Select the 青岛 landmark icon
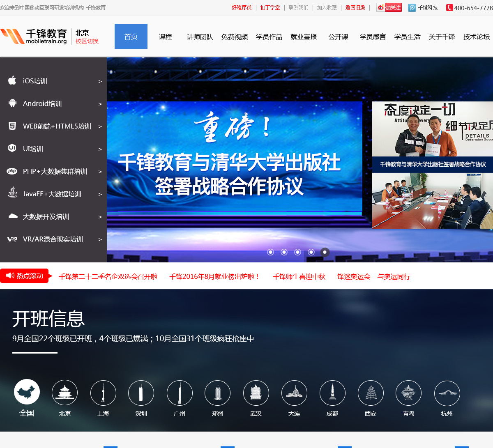The image size is (493, 448). (x=408, y=393)
